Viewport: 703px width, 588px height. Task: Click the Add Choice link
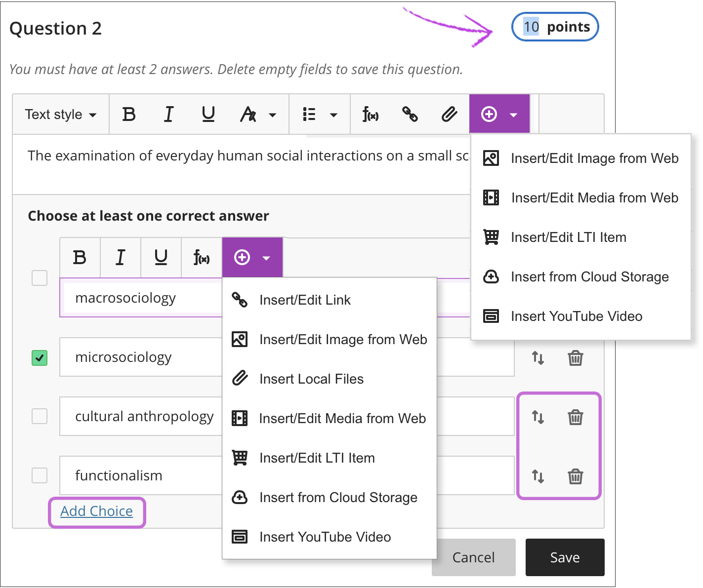point(96,511)
